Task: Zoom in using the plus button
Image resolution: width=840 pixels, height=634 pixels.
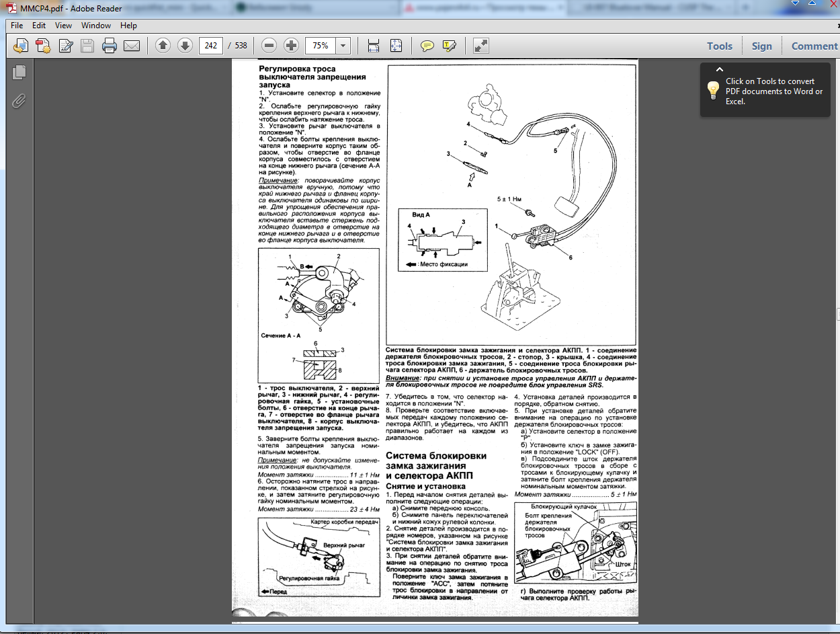Action: click(291, 46)
